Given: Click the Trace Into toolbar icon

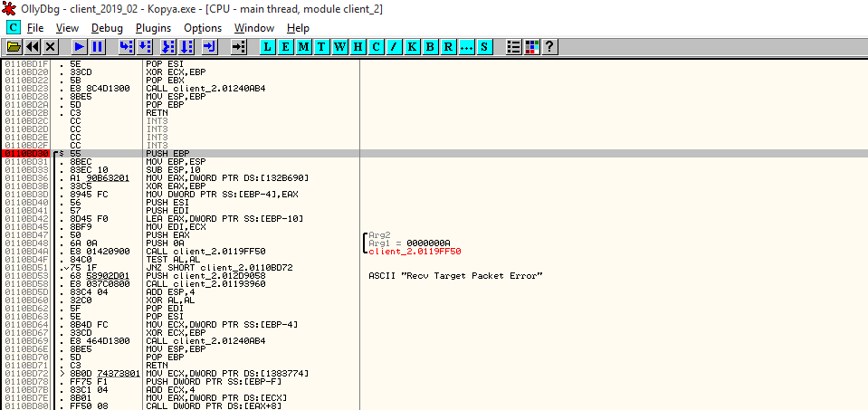Looking at the screenshot, I should pos(168,47).
